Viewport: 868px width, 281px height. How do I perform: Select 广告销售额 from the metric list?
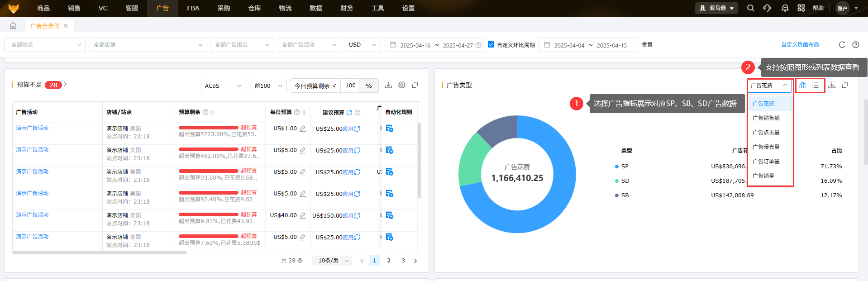click(766, 118)
